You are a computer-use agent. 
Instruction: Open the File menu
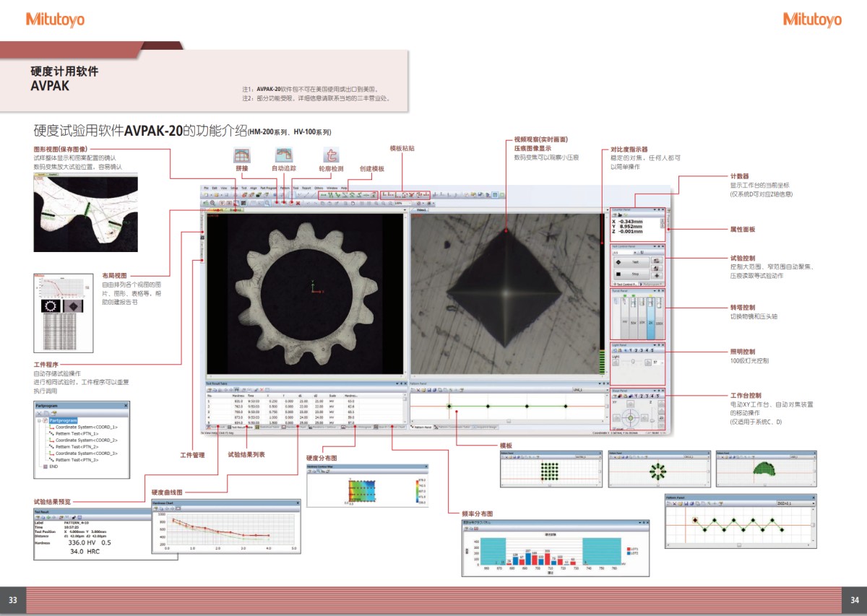point(206,188)
